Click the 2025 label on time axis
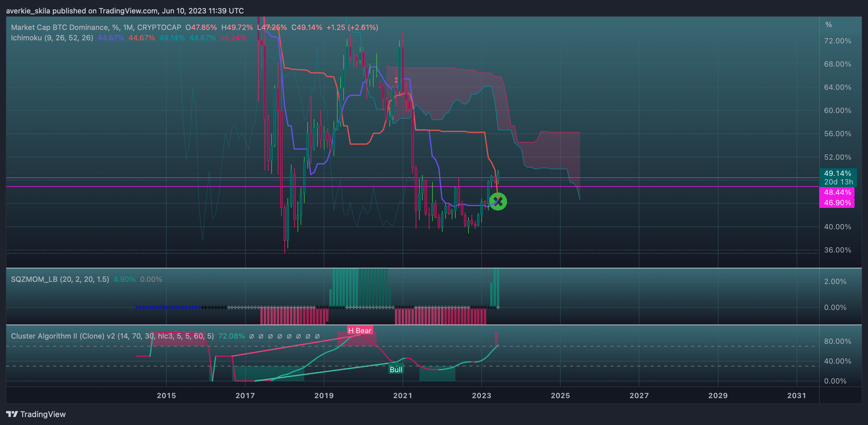Viewport: 868px width, 425px height. pos(560,396)
